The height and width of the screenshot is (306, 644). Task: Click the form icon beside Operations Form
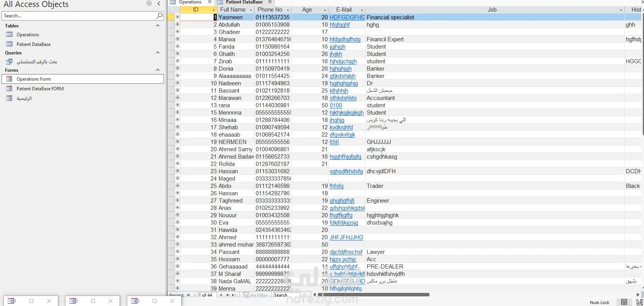click(x=10, y=79)
